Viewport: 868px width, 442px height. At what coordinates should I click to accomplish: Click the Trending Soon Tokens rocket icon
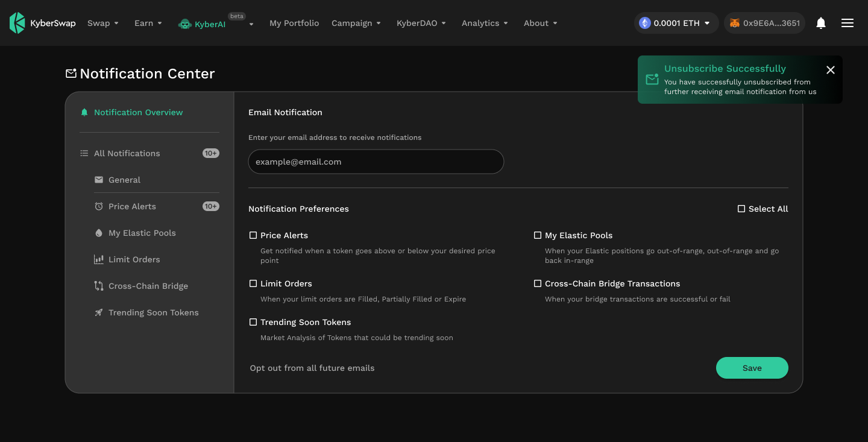click(x=99, y=312)
